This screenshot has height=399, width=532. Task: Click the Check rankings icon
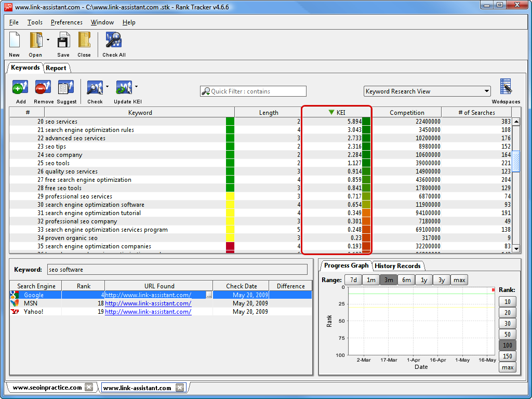(95, 87)
